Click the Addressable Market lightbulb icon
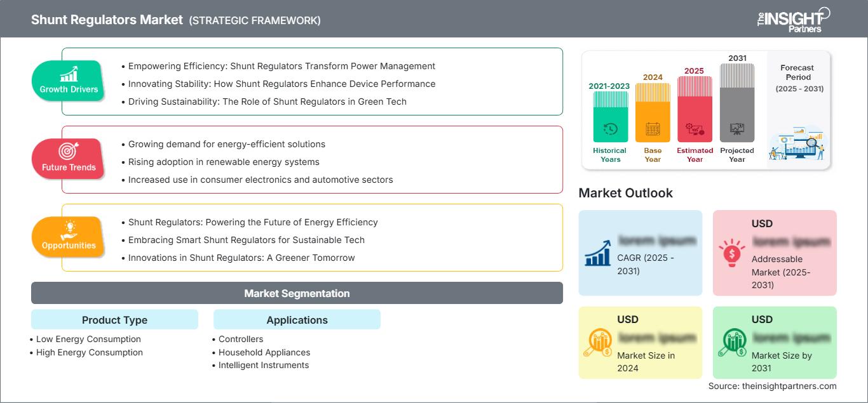Image resolution: width=868 pixels, height=403 pixels. [732, 252]
